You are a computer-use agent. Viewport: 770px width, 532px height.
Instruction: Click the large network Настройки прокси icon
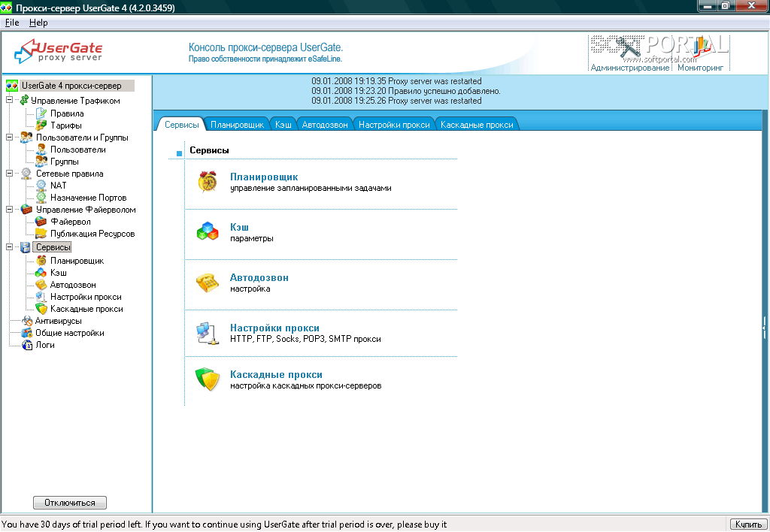pos(208,333)
